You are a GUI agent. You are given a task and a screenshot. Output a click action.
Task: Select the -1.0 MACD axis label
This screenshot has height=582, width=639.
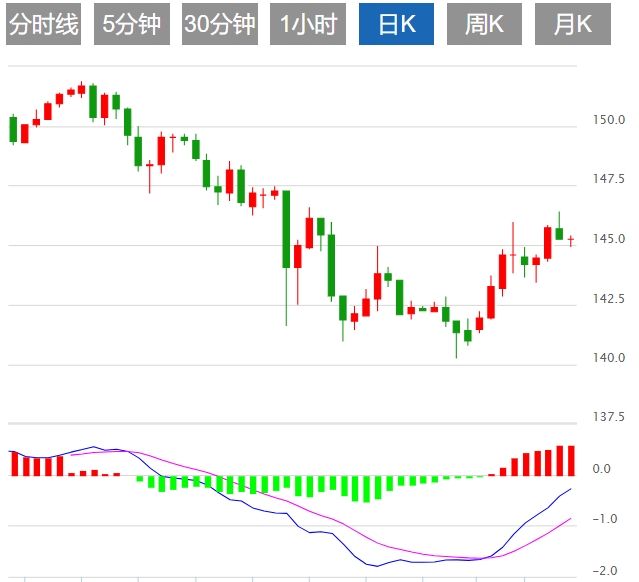(x=602, y=519)
